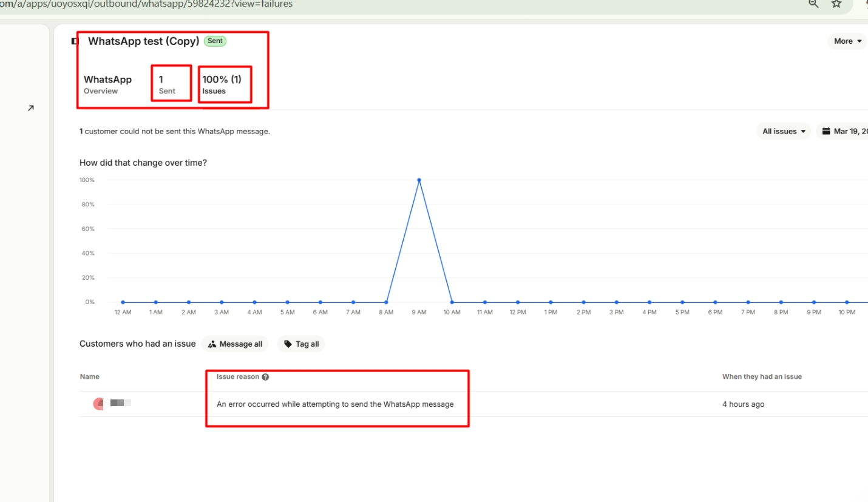Click the blurred customer name link
Image resolution: width=868 pixels, height=502 pixels.
[x=121, y=403]
